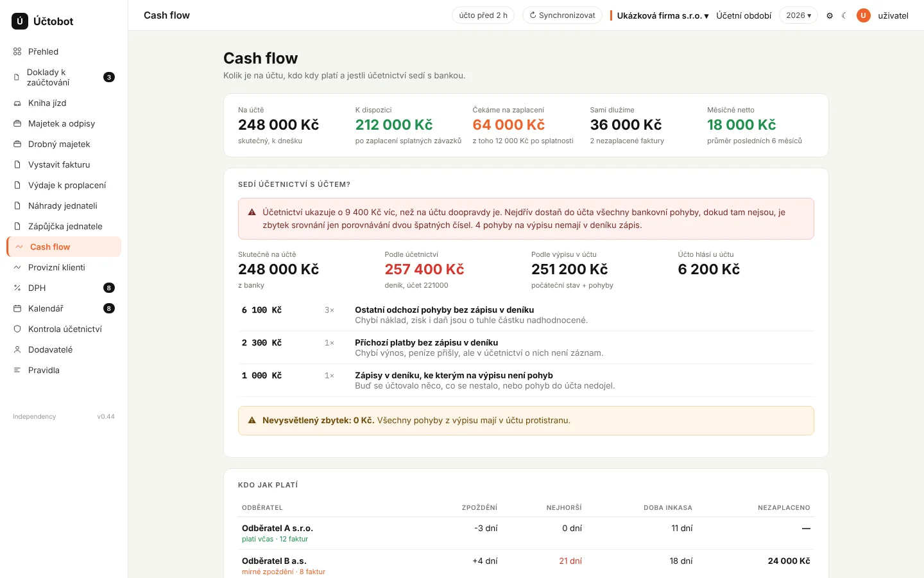Click the badge 3 next to Doklady
Image resolution: width=924 pixels, height=578 pixels.
pyautogui.click(x=109, y=77)
